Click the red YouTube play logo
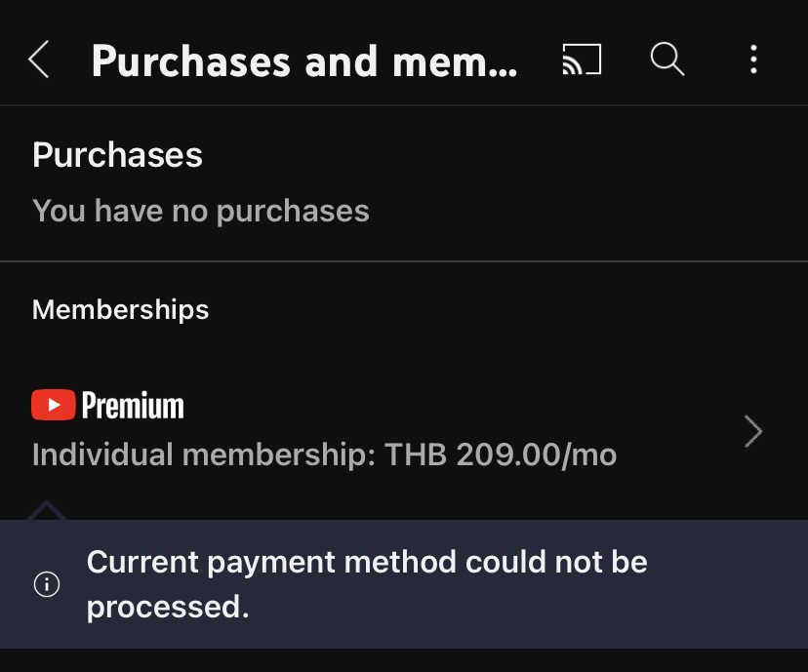 pos(54,405)
